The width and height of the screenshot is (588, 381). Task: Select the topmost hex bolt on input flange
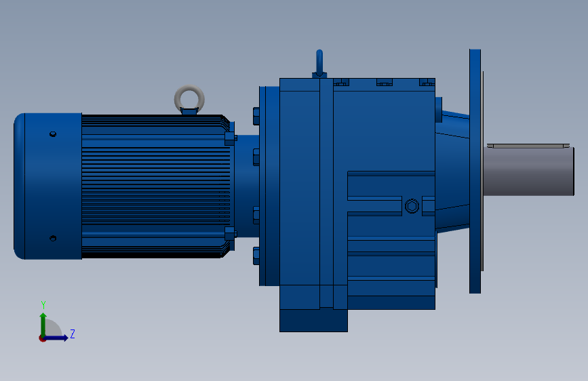coord(256,116)
